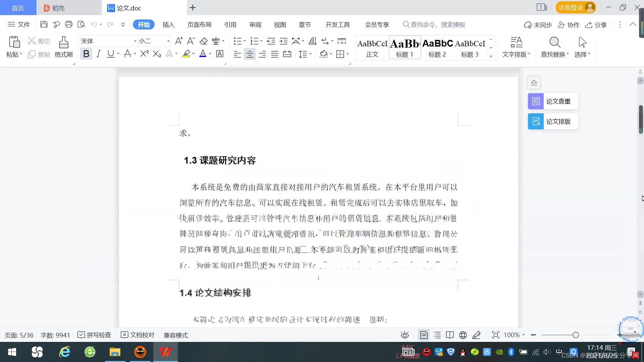The width and height of the screenshot is (644, 362).
Task: Click the print icon in quick toolbar
Action: coord(69,24)
